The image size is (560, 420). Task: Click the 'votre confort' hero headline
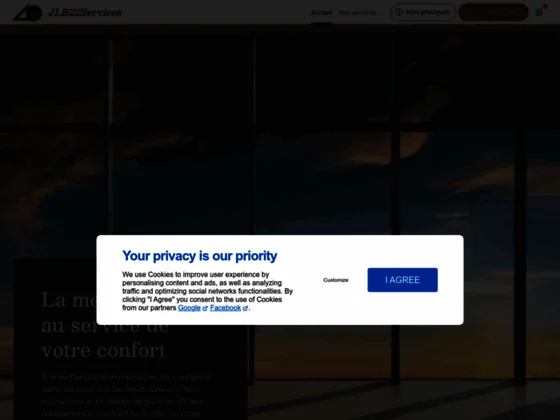click(x=104, y=350)
